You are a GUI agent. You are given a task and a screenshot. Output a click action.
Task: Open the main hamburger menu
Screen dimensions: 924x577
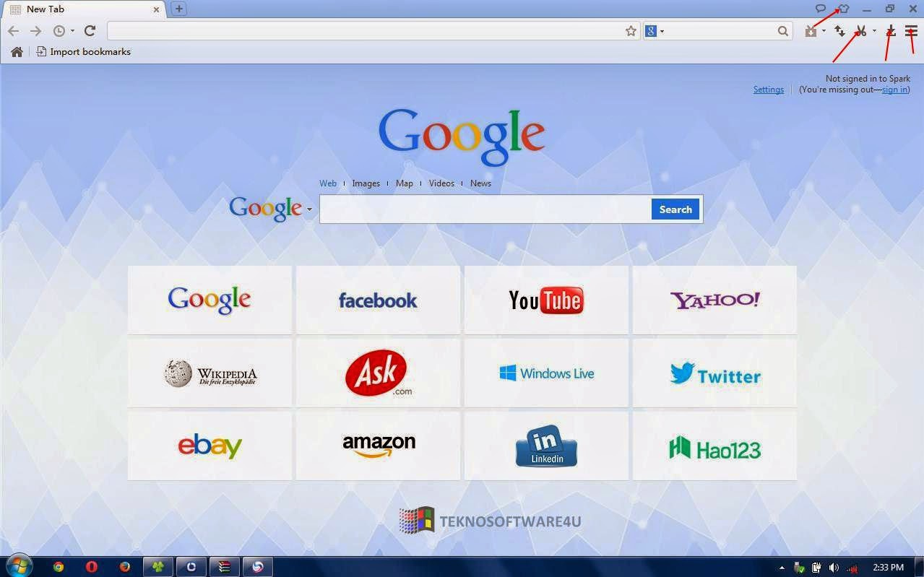(x=911, y=31)
